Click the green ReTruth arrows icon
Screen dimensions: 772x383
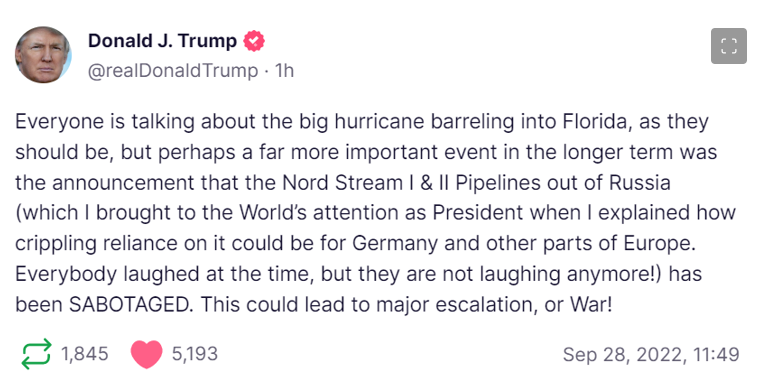36,354
